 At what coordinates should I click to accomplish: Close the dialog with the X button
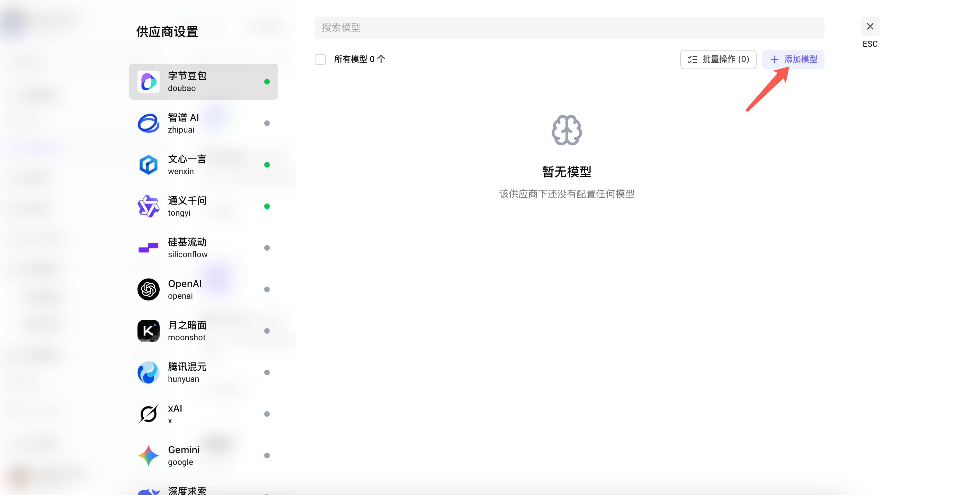click(x=870, y=27)
